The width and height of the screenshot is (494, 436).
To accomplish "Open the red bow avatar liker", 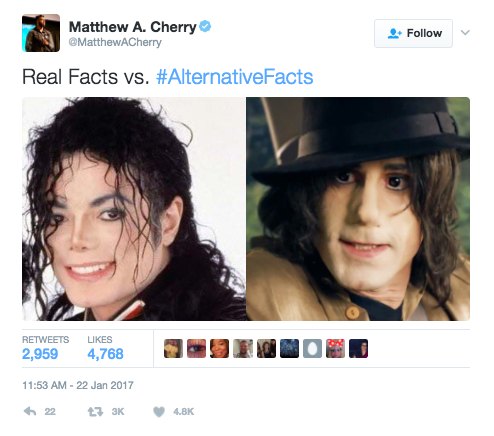I will pyautogui.click(x=335, y=348).
